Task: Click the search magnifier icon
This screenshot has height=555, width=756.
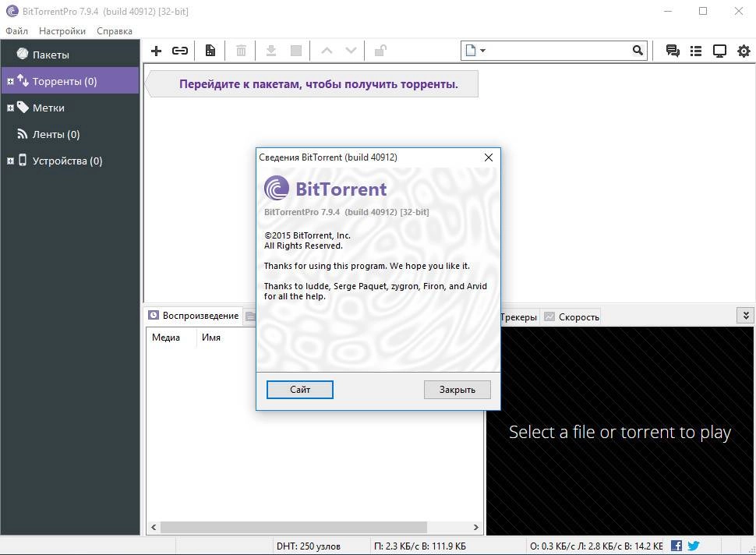Action: point(638,50)
